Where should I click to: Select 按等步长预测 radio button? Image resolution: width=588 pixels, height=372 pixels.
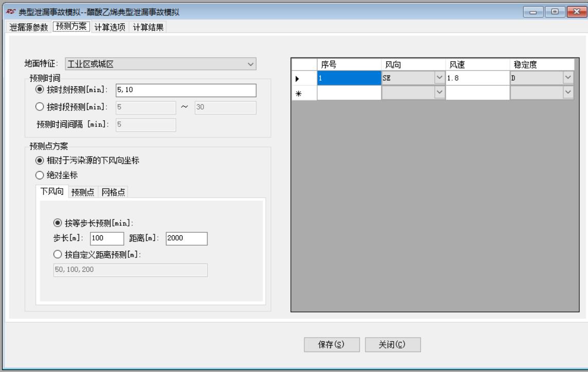tap(58, 223)
